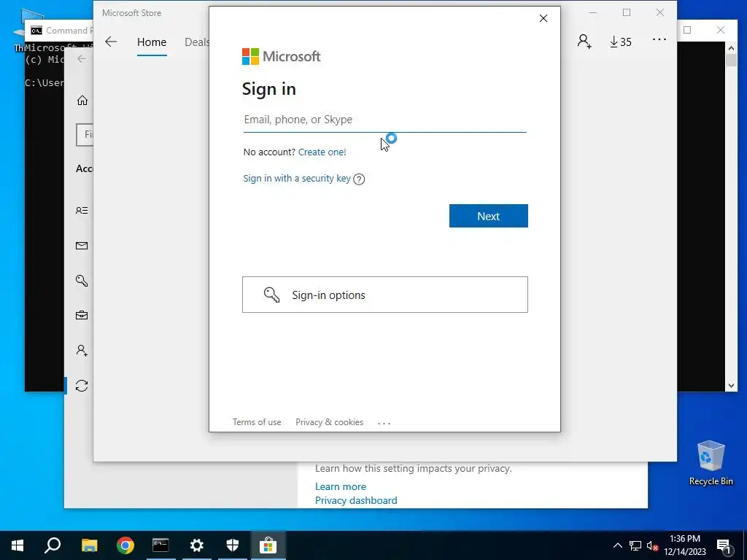The width and height of the screenshot is (747, 560).
Task: Click the Email, phone, or Skype field
Action: [385, 120]
